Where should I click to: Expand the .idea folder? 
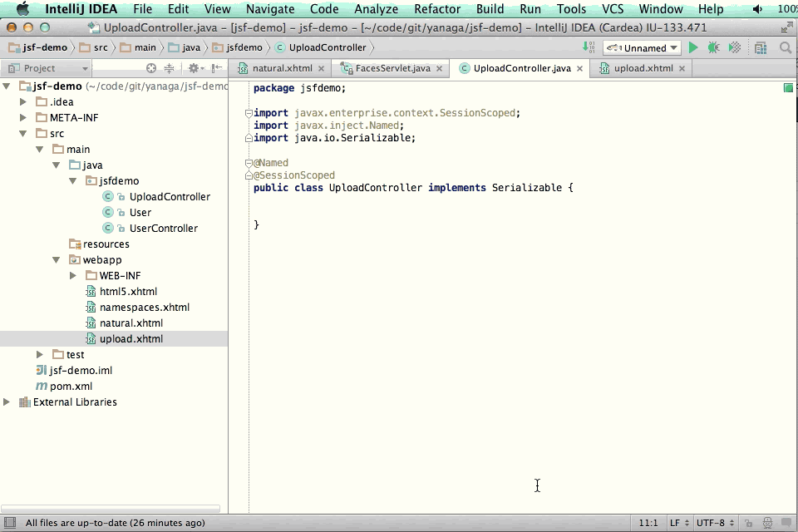tap(23, 102)
